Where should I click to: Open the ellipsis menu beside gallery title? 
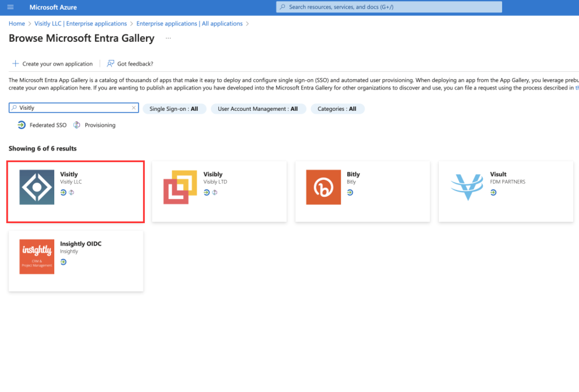[168, 38]
